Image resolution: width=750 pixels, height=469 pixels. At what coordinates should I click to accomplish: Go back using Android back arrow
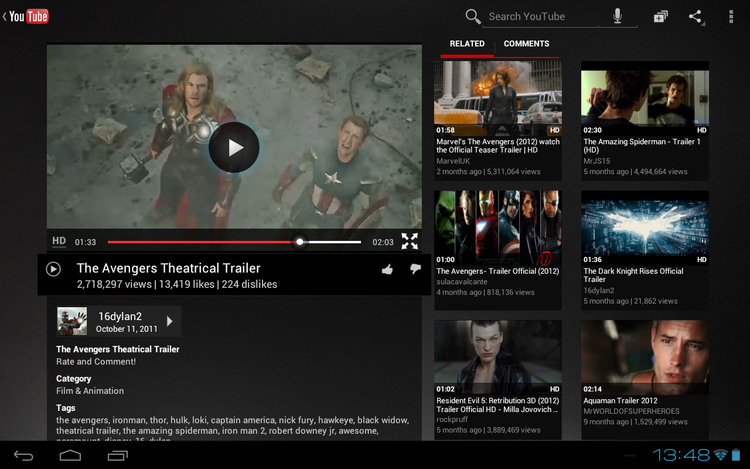(x=23, y=455)
